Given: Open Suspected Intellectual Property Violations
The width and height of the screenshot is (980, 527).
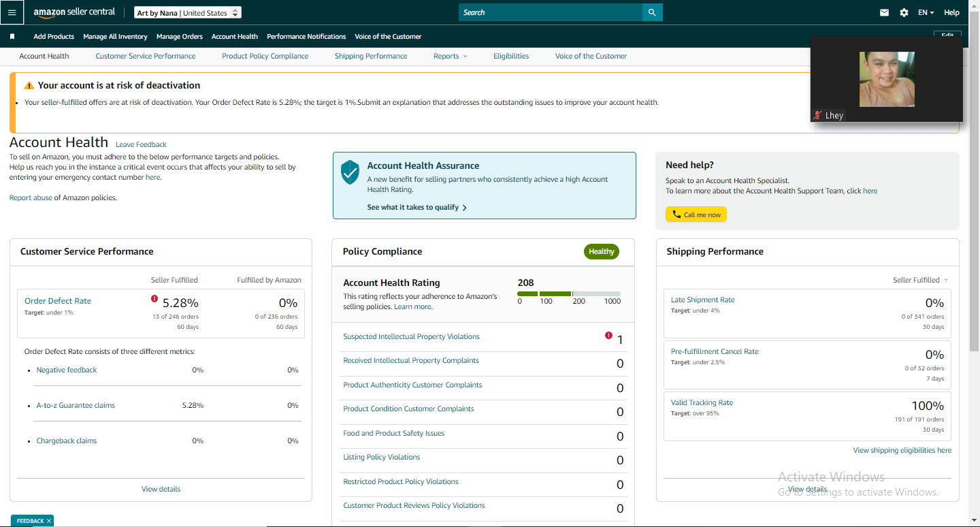Looking at the screenshot, I should pos(411,336).
